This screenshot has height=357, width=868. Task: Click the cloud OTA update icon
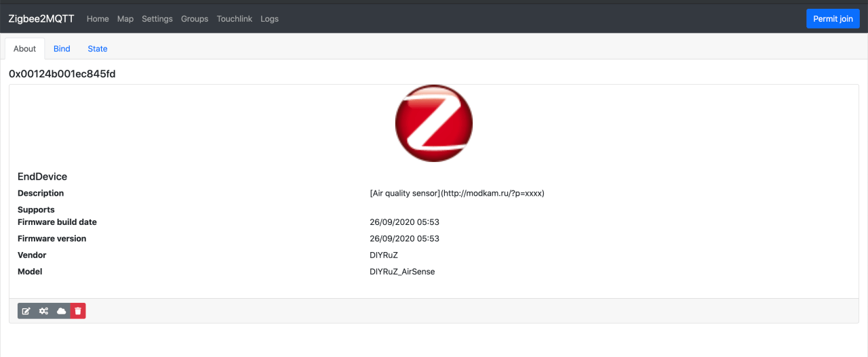pyautogui.click(x=61, y=311)
